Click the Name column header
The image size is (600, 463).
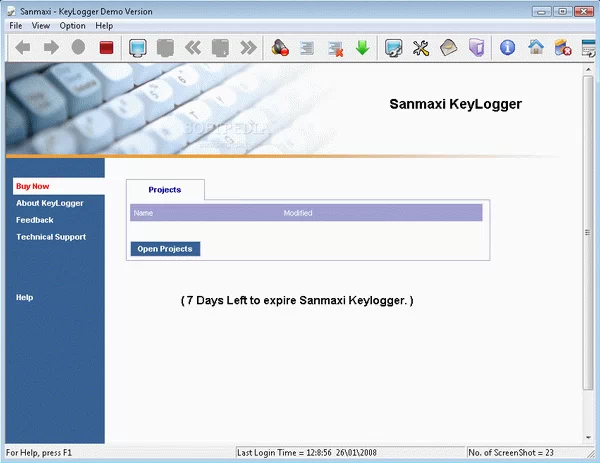click(143, 213)
